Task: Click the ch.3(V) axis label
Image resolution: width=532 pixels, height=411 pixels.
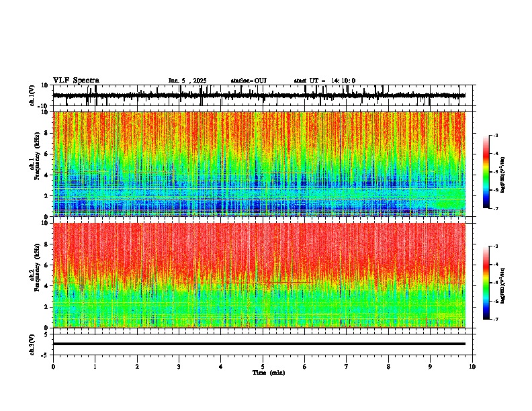Action: coord(32,345)
